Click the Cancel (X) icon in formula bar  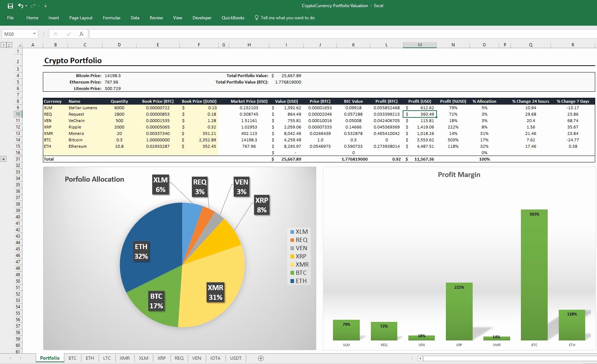pyautogui.click(x=56, y=34)
